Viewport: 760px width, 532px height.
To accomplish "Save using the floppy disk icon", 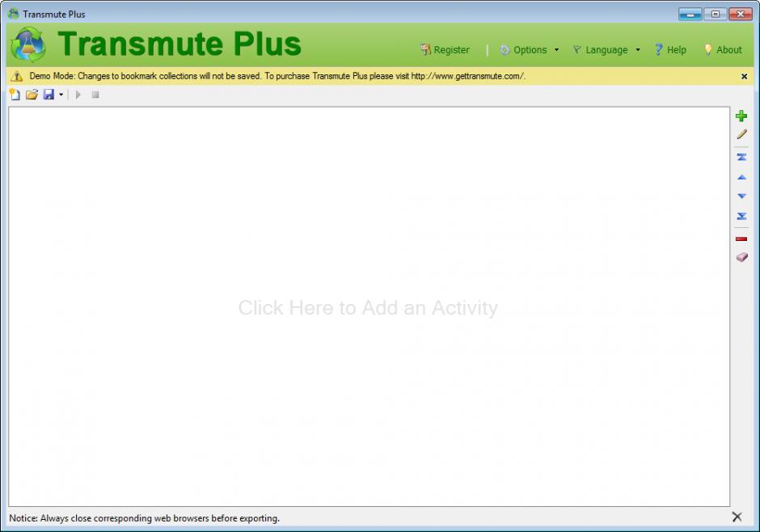I will [x=49, y=95].
